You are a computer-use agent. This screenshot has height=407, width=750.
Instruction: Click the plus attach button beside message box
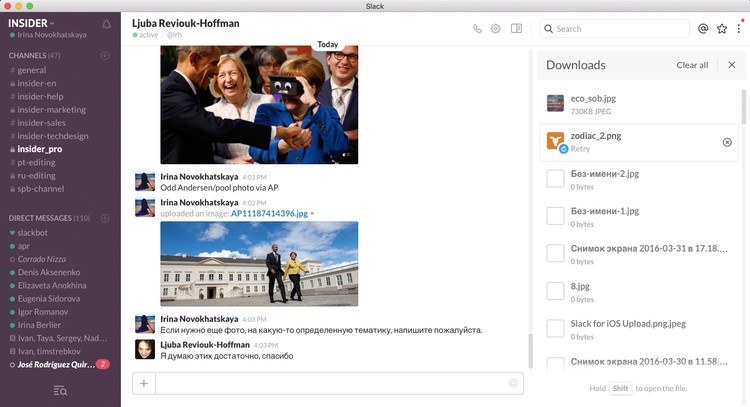pos(144,383)
